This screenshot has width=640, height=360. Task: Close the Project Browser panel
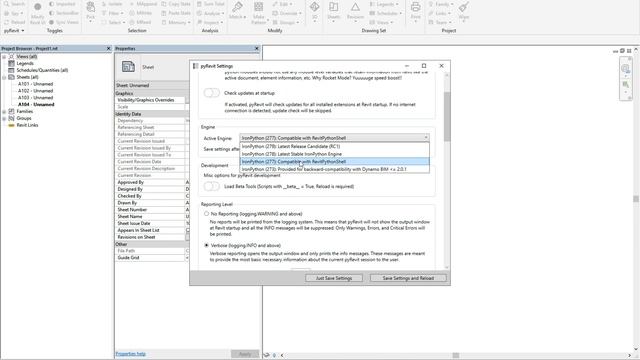[x=109, y=49]
